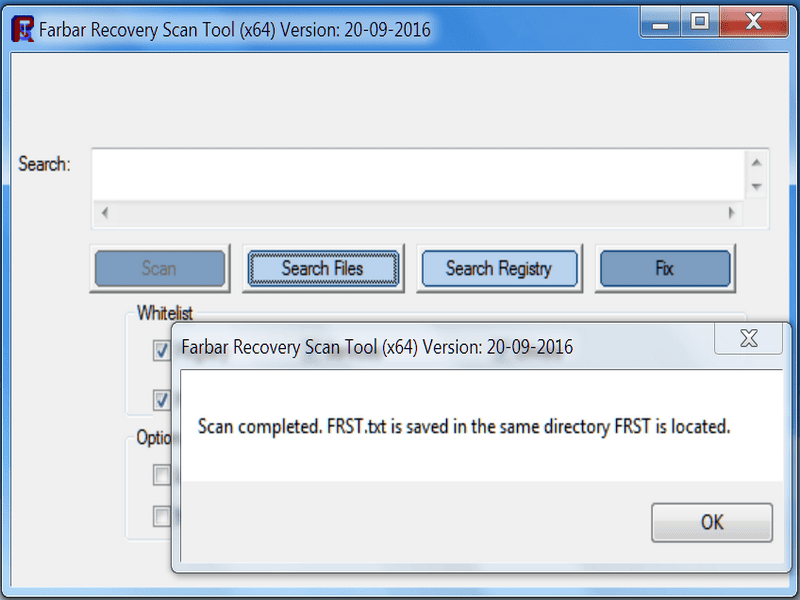Click inside the Search text box
The width and height of the screenshot is (800, 600).
tap(418, 174)
